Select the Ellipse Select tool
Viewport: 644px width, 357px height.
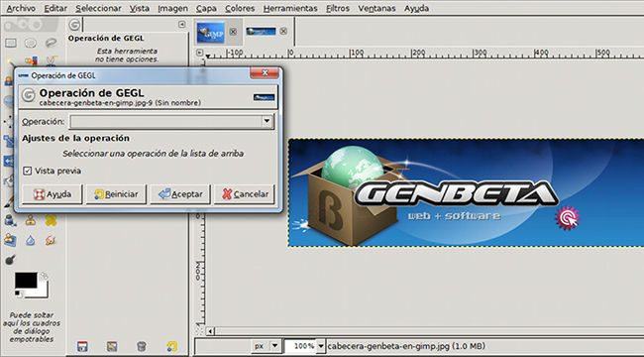coord(31,43)
